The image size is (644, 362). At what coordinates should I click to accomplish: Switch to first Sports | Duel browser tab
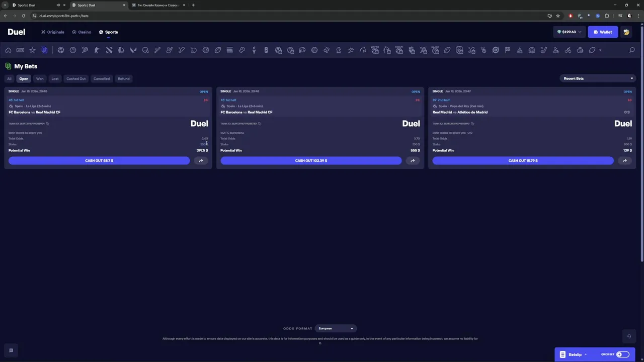click(38, 5)
